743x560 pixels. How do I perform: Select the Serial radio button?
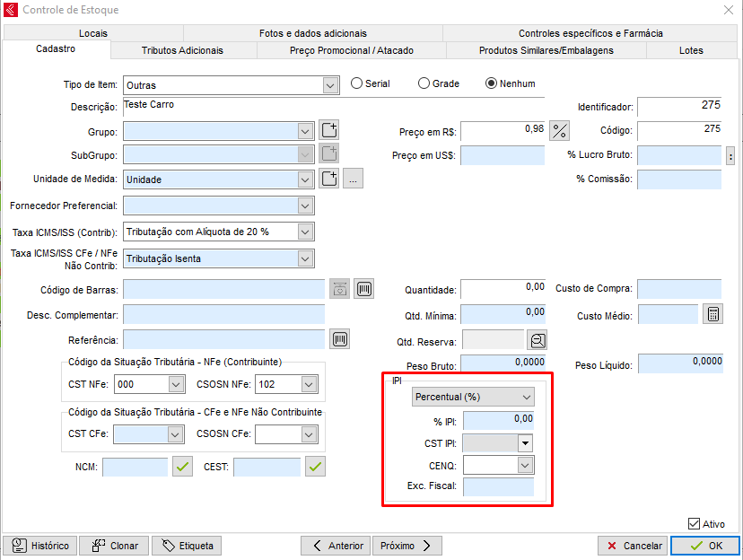[357, 83]
